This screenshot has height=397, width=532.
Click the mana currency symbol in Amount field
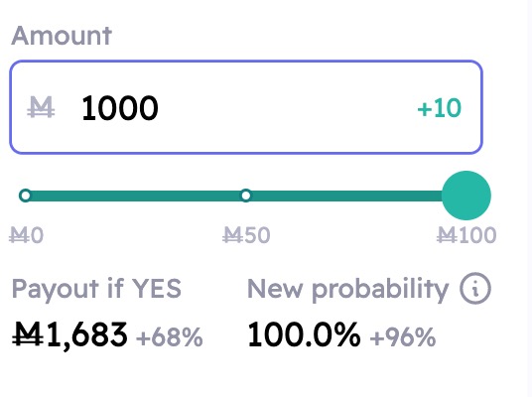pos(41,107)
